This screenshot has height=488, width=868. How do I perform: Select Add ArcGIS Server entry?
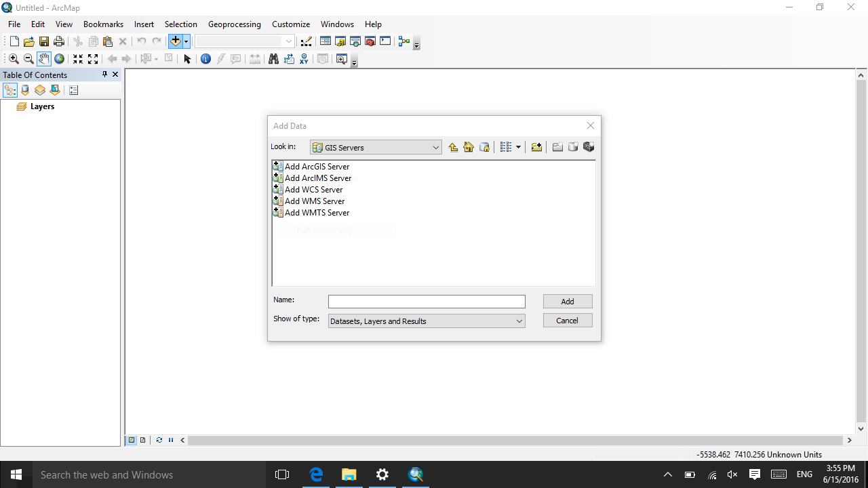point(311,166)
